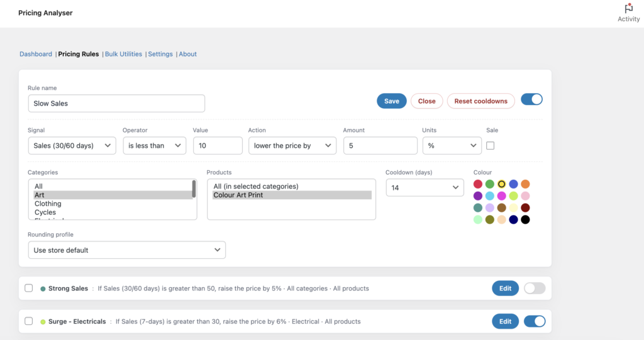This screenshot has width=644, height=340.
Task: Click into the Rule name field
Action: click(116, 103)
